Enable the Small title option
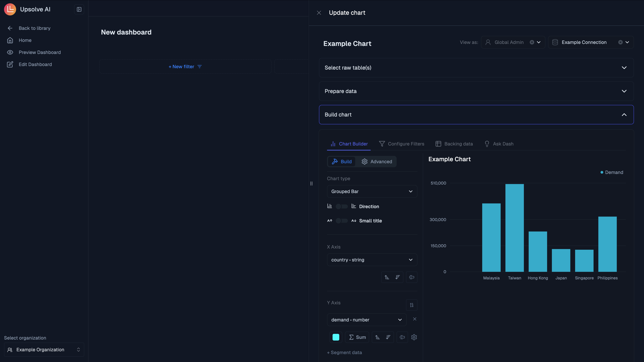Screen dimensions: 644x362 [x=341, y=221]
